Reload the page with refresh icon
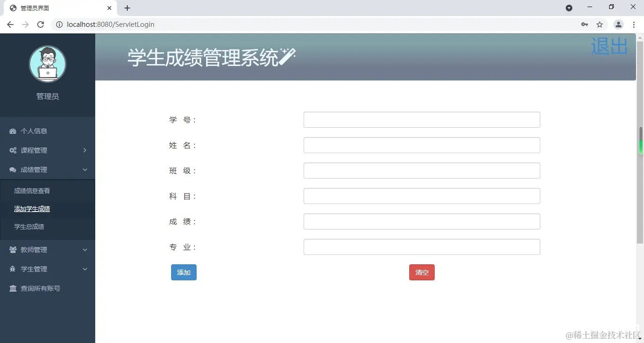Screen dimensions: 644x343 (41, 24)
